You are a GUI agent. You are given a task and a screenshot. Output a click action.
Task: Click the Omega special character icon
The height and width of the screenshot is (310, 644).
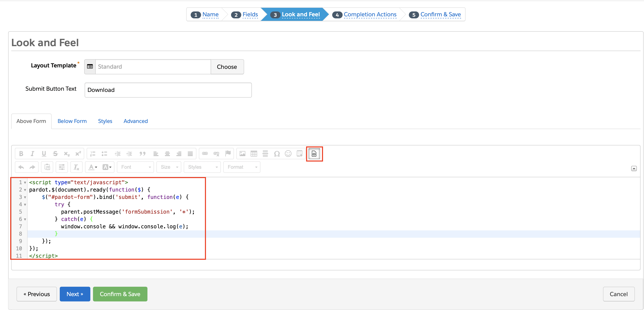coord(277,154)
